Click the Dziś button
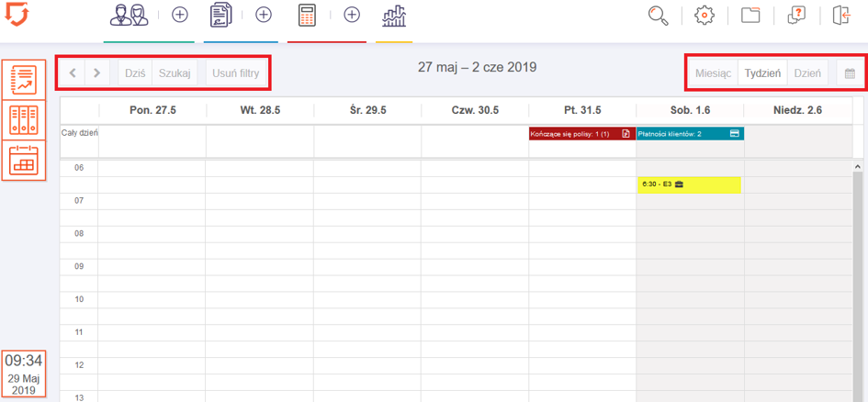Screen dimensions: 868x402 click(x=135, y=73)
